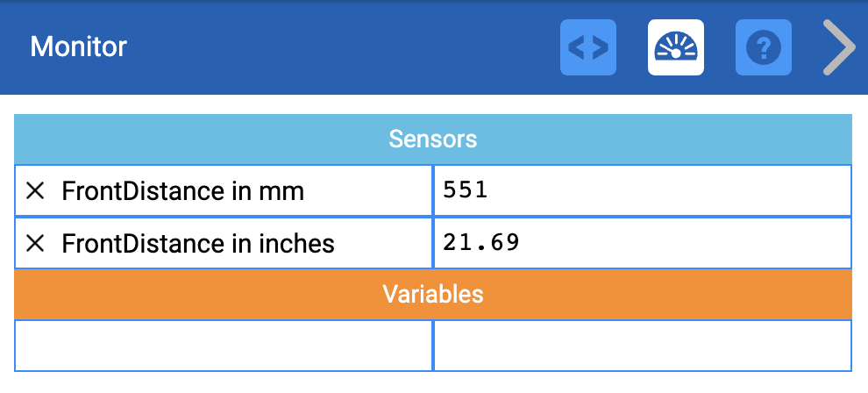Select the Monitor gauge dashboard icon
868x393 pixels.
click(x=676, y=47)
